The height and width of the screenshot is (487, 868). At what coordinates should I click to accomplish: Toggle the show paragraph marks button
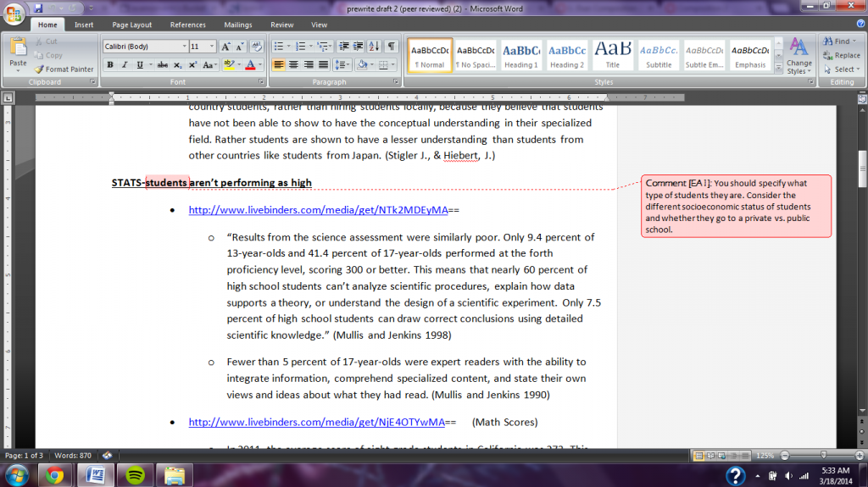pos(391,46)
